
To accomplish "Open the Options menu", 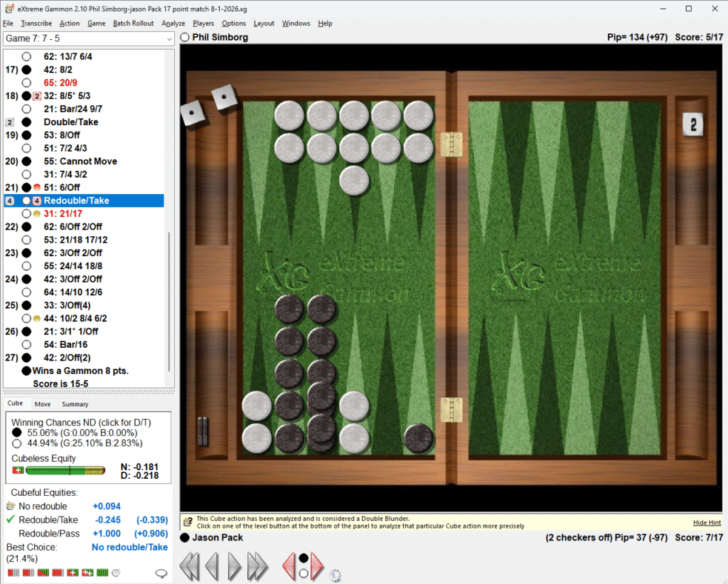I will coord(233,23).
